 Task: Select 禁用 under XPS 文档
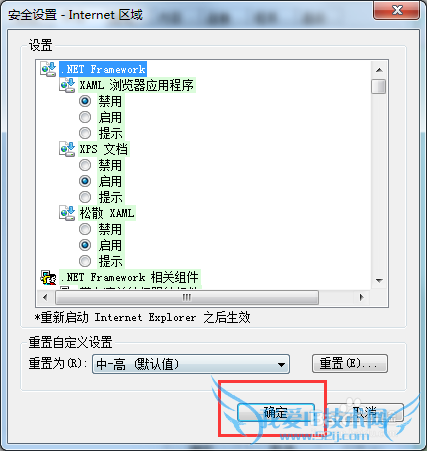[x=85, y=165]
